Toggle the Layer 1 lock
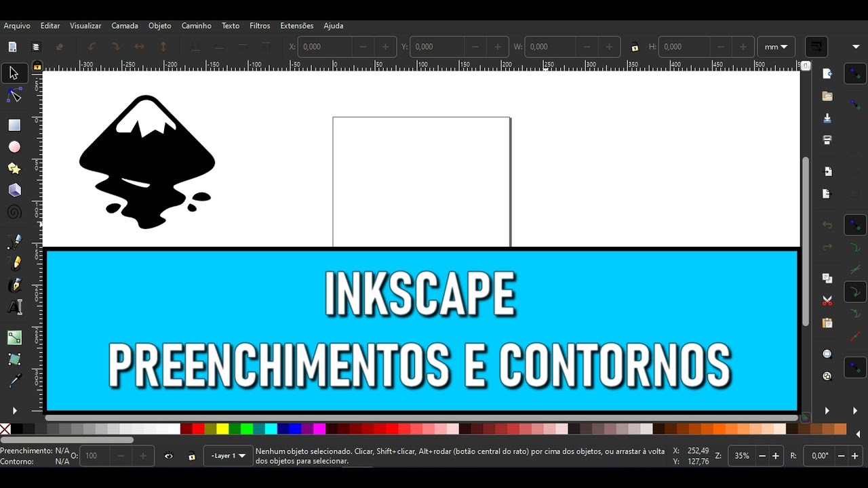The width and height of the screenshot is (868, 488). 192,456
